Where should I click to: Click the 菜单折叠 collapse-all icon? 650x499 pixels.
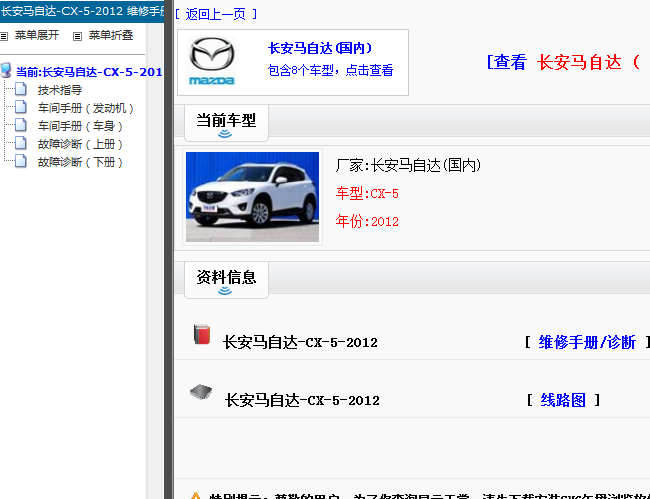coord(77,36)
